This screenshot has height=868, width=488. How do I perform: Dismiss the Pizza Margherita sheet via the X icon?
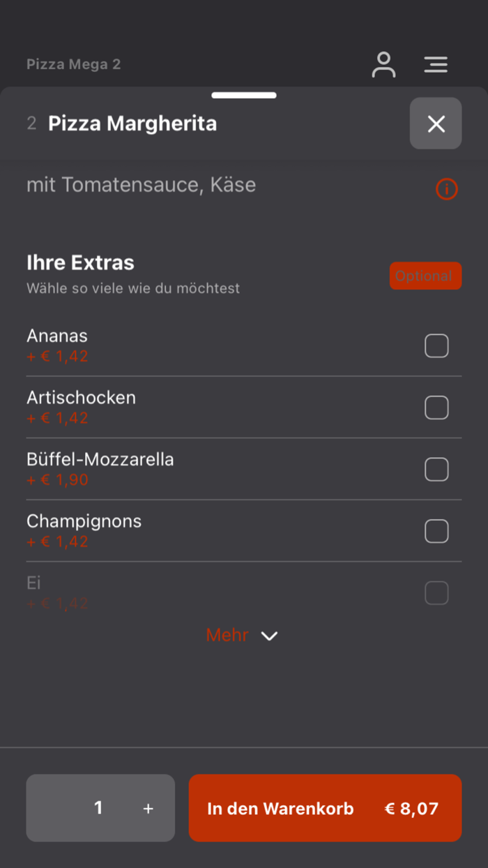pos(436,124)
